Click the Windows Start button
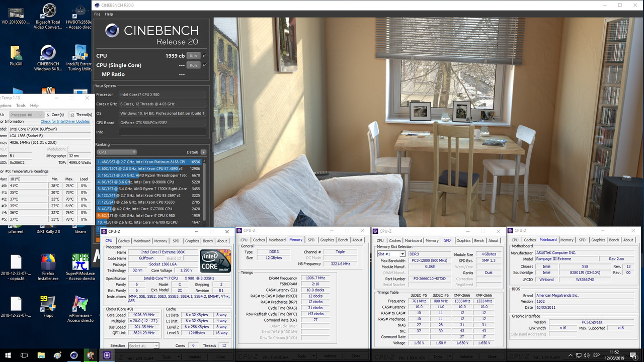Screen dimensions: 644x362 coord(9,355)
